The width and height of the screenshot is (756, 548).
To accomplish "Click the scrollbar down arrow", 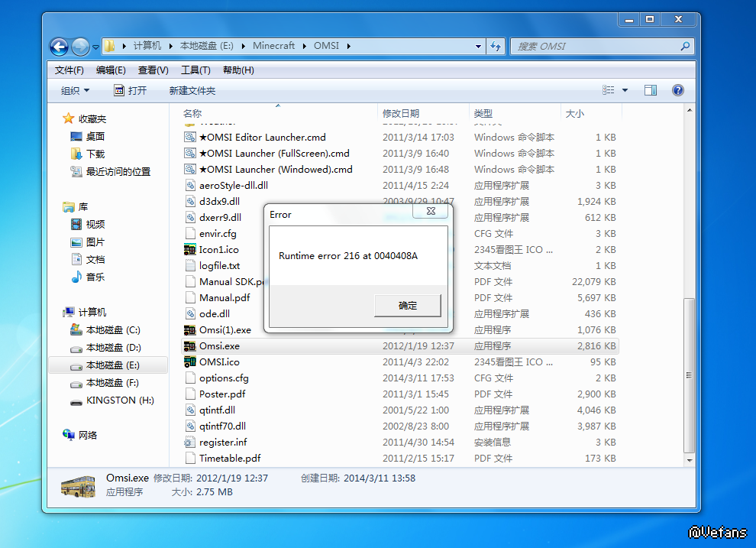I will 690,460.
